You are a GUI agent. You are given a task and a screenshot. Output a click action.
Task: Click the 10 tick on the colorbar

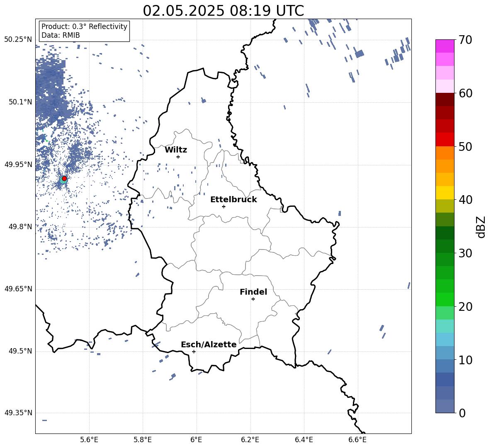465,360
